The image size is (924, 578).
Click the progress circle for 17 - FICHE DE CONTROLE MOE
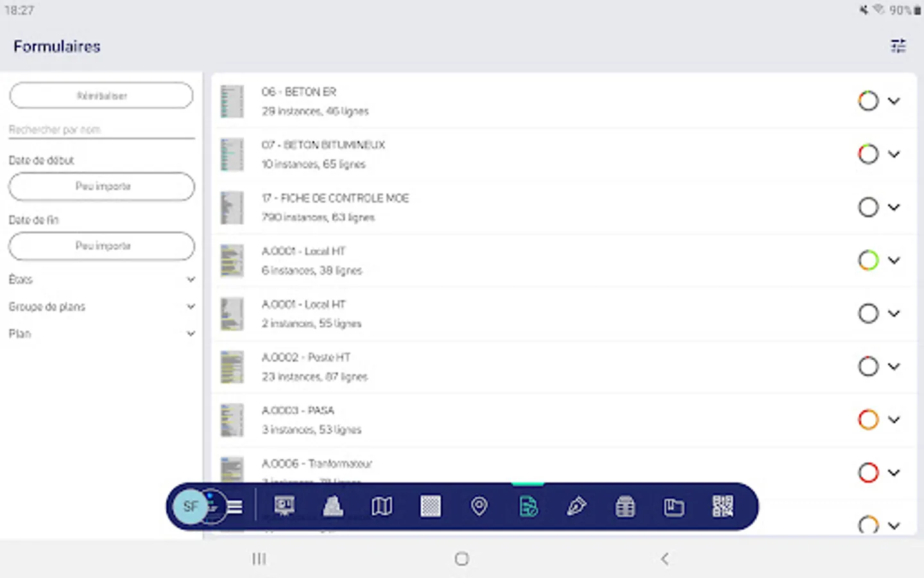click(x=868, y=207)
